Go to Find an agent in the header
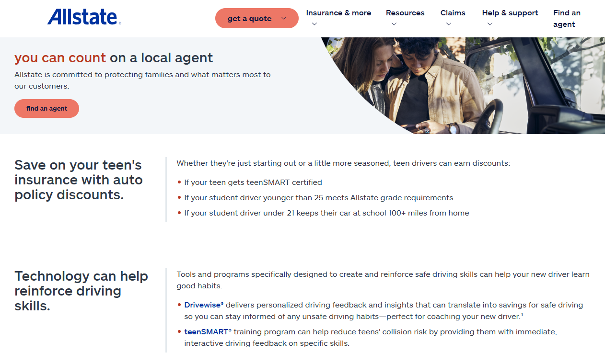 pos(567,19)
